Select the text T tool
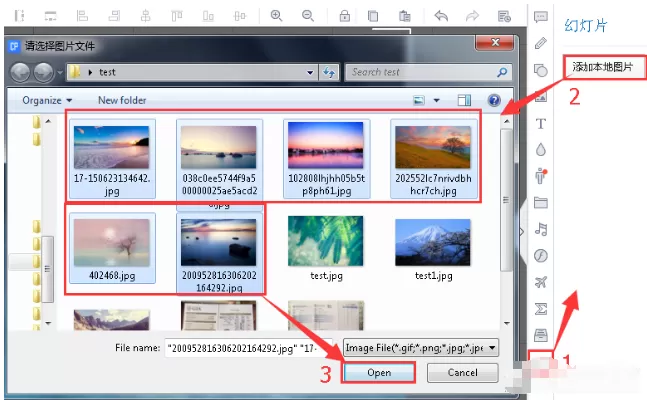Viewport: 647px width, 400px height. [541, 123]
